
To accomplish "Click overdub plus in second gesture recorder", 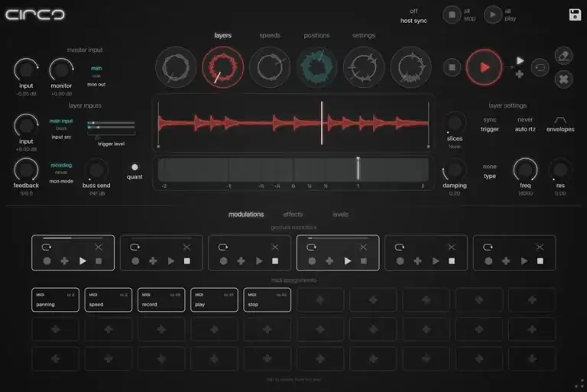I will click(x=153, y=261).
